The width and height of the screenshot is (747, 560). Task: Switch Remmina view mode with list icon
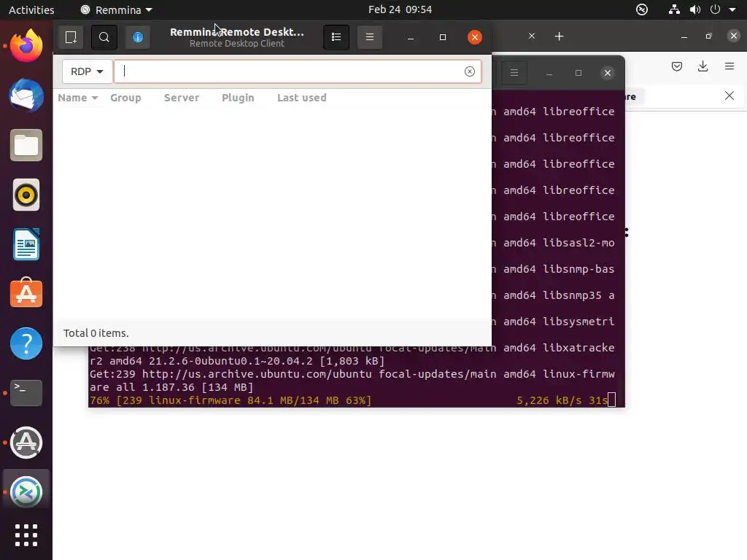(336, 37)
